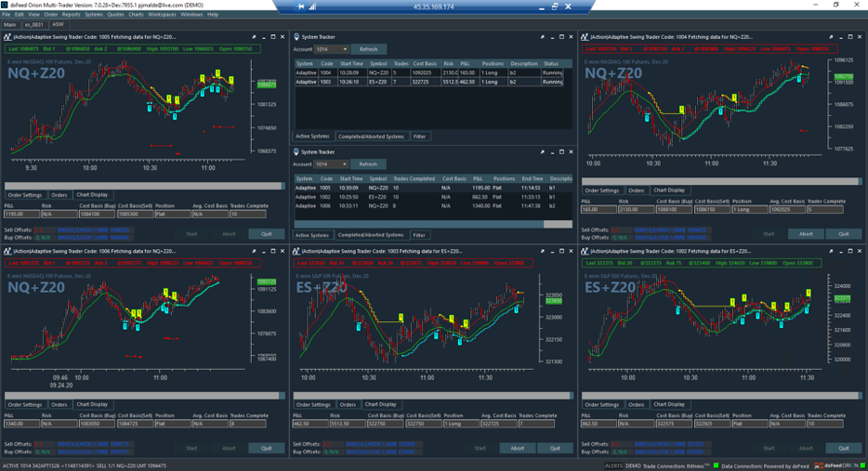Click the Trade Connection green status indicator
Image resolution: width=868 pixels, height=471 pixels.
coord(716,466)
